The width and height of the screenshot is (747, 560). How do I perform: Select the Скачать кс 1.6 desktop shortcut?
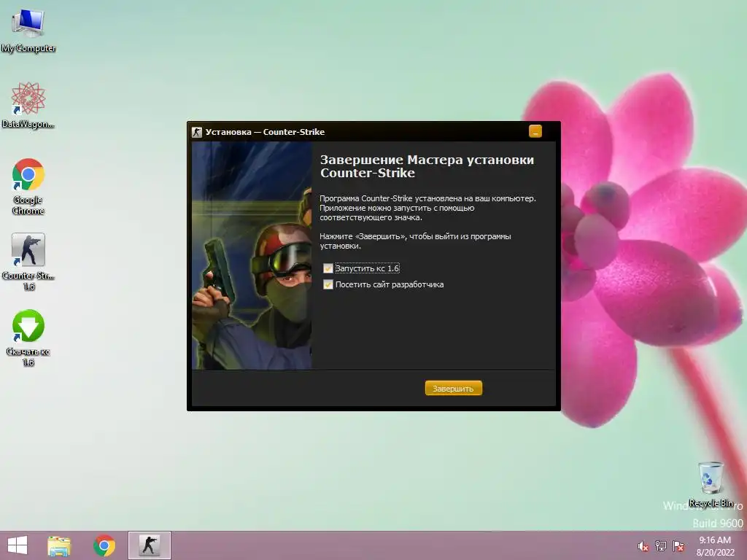[x=28, y=338]
